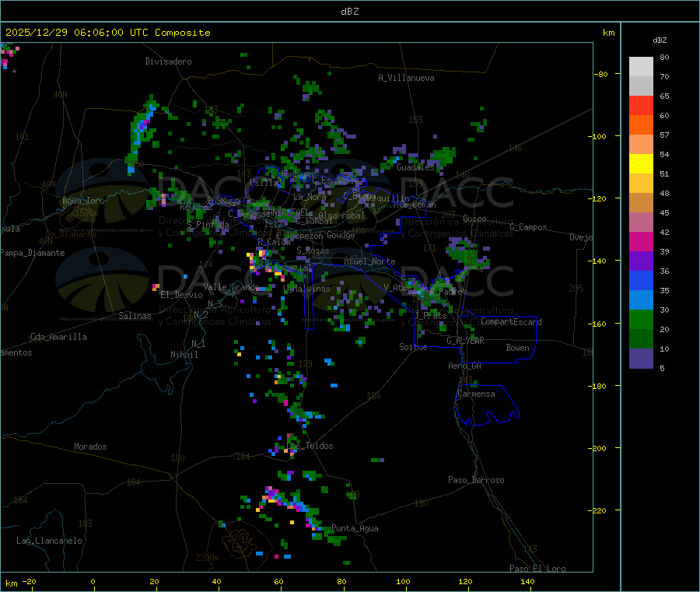Click the '-200' tick on the vertical km axis

tap(597, 448)
